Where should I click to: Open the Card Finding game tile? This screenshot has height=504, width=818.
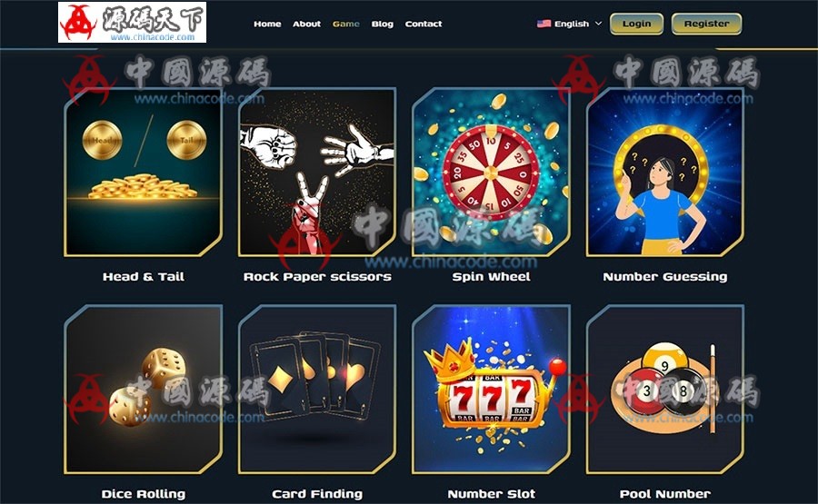click(x=316, y=390)
